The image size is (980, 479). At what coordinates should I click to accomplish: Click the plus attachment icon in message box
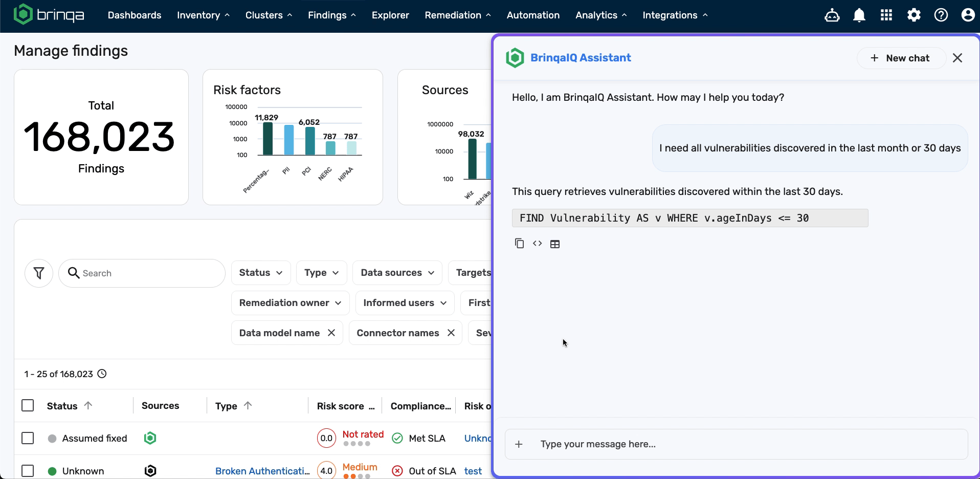click(x=519, y=444)
